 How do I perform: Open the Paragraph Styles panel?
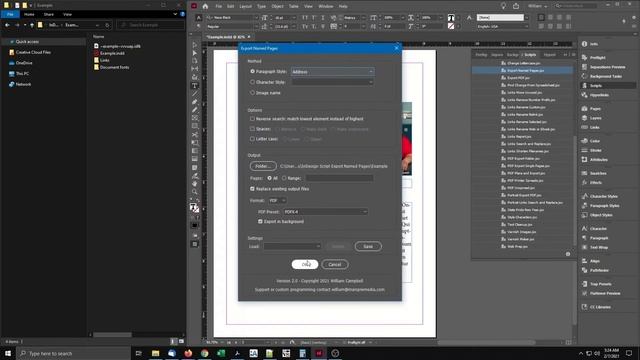[604, 206]
